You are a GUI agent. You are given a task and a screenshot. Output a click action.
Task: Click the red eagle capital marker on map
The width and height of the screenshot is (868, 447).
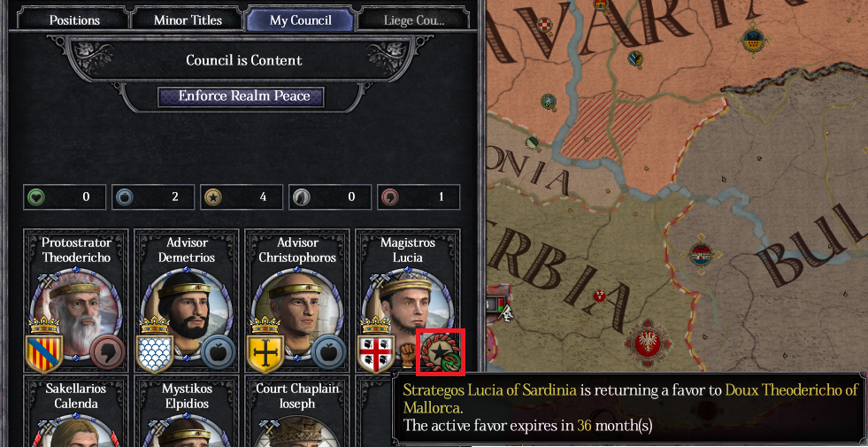(x=648, y=344)
